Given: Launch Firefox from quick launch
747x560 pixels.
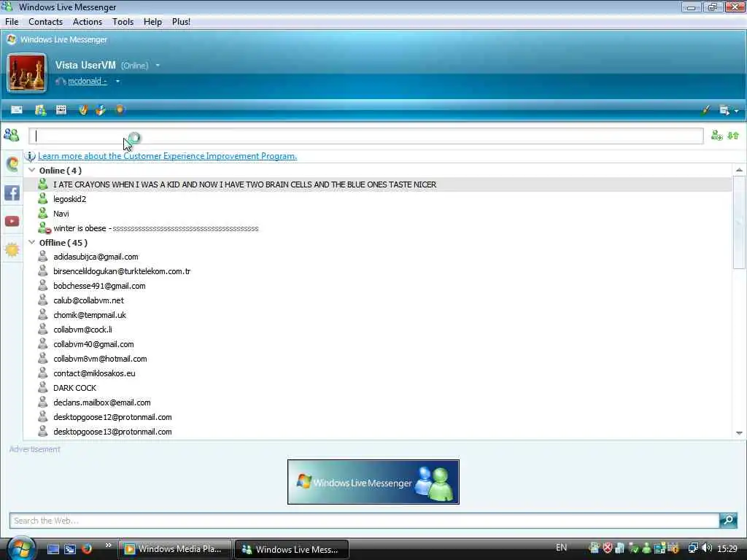Looking at the screenshot, I should coord(87,548).
